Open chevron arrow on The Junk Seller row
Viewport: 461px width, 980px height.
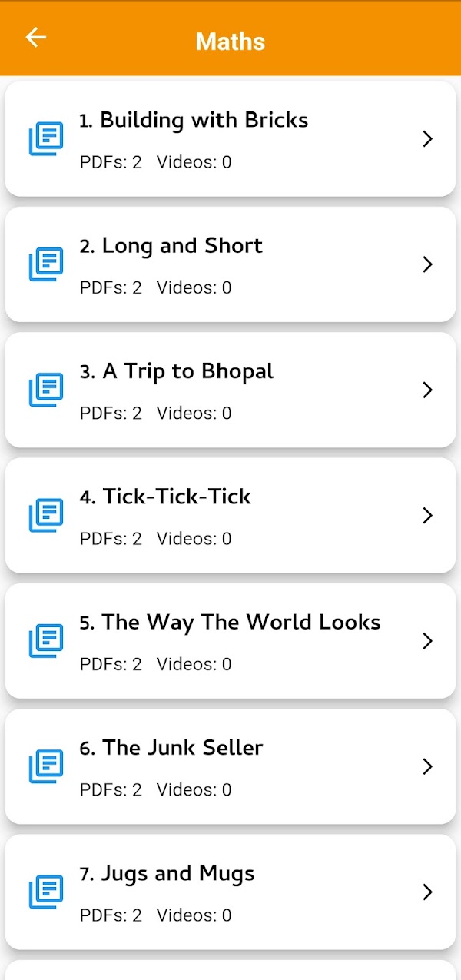tap(428, 766)
